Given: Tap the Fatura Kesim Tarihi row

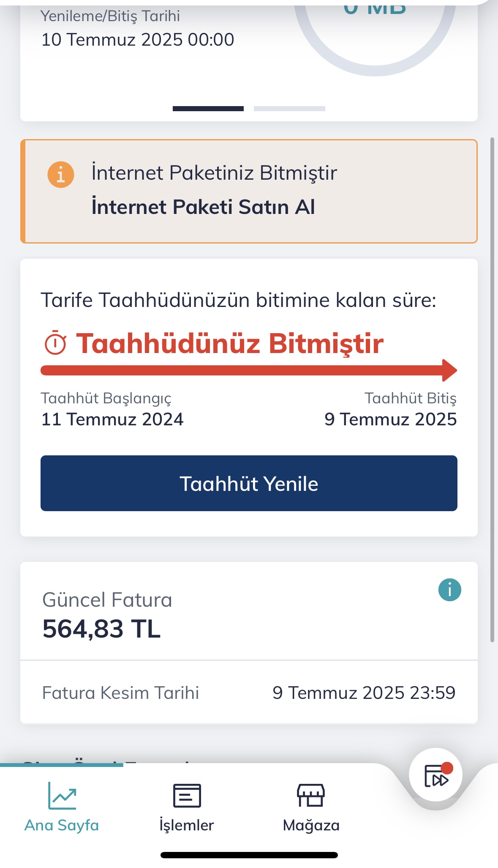Looking at the screenshot, I should tap(249, 693).
